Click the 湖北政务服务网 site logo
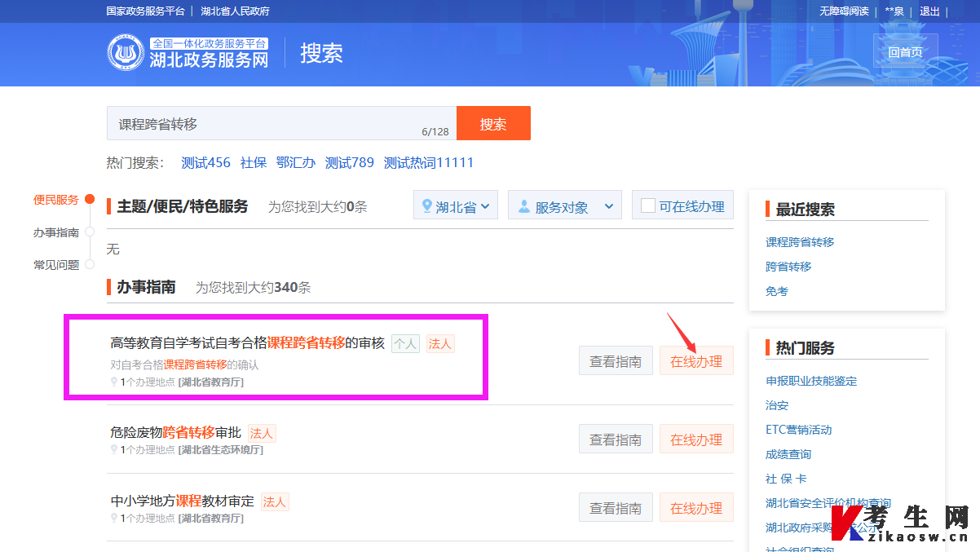 click(188, 52)
